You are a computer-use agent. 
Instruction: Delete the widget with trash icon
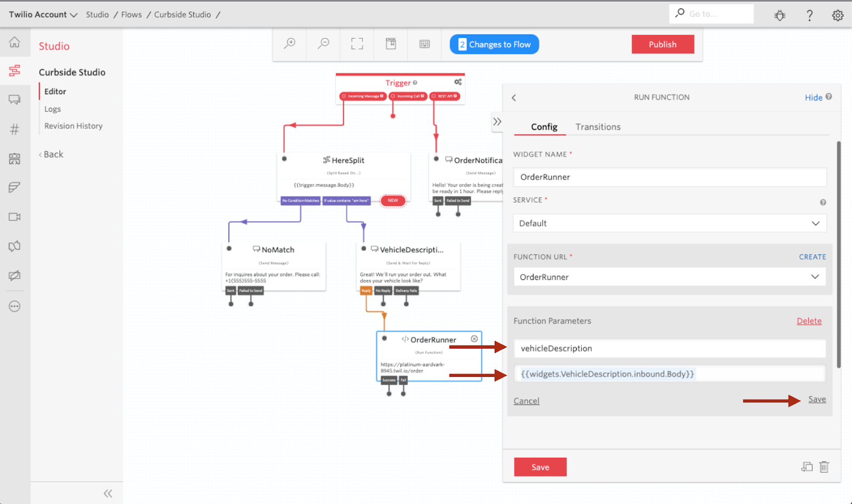824,467
